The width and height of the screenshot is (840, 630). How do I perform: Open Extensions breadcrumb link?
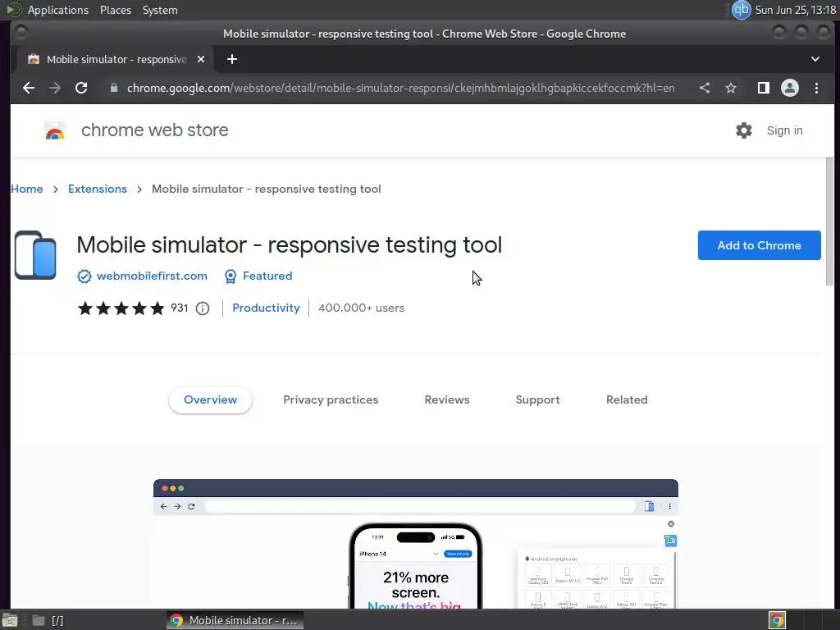[98, 189]
